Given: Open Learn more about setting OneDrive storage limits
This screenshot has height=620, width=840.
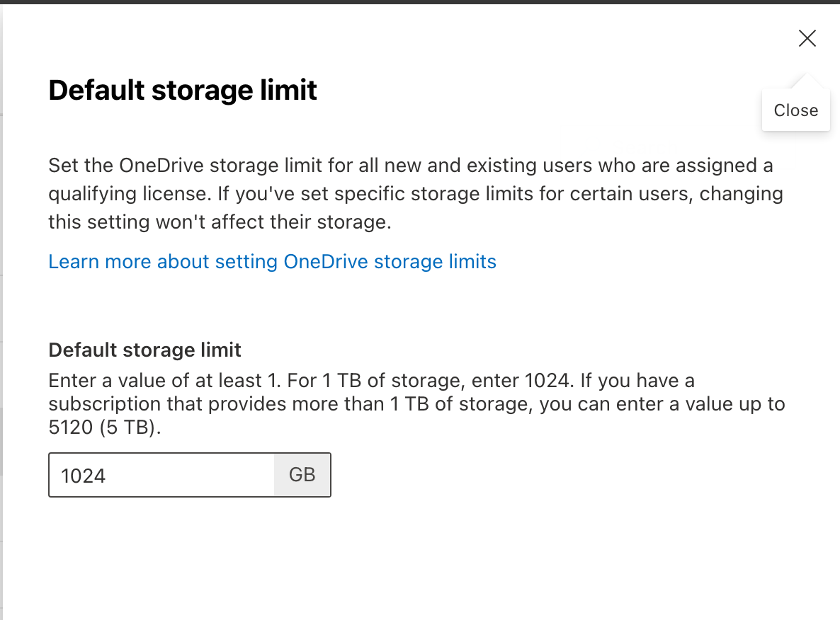Looking at the screenshot, I should click(272, 261).
